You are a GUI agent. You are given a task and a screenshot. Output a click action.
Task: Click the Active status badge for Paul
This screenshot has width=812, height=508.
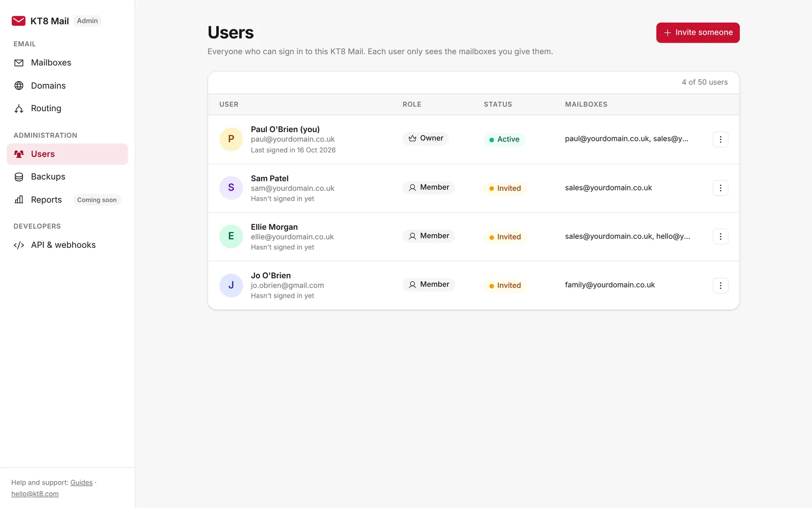tap(504, 139)
